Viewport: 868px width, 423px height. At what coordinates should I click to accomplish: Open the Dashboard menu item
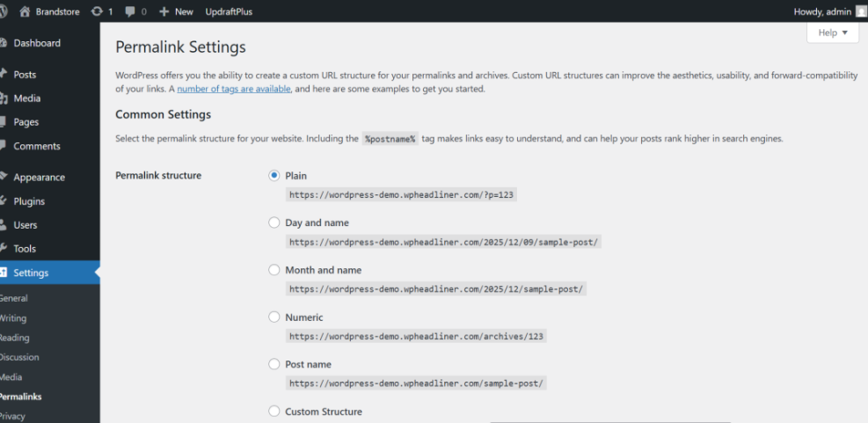[x=37, y=43]
